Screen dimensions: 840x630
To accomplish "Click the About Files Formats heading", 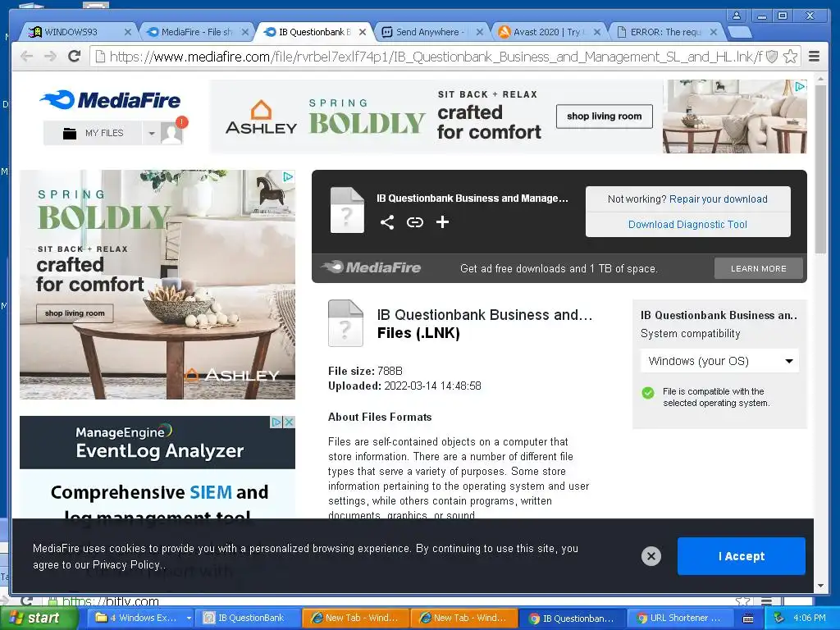I will coord(380,417).
